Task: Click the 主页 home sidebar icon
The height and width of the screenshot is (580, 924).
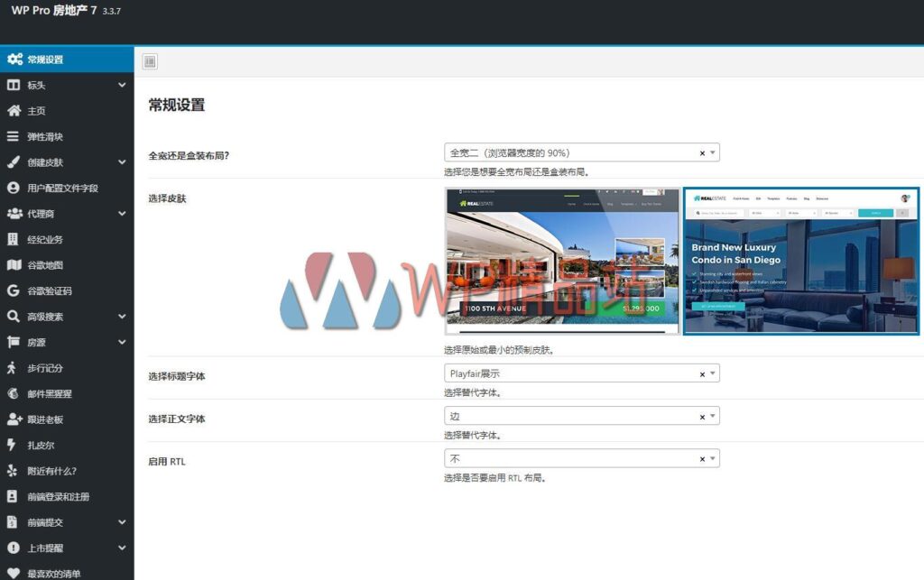Action: click(15, 111)
